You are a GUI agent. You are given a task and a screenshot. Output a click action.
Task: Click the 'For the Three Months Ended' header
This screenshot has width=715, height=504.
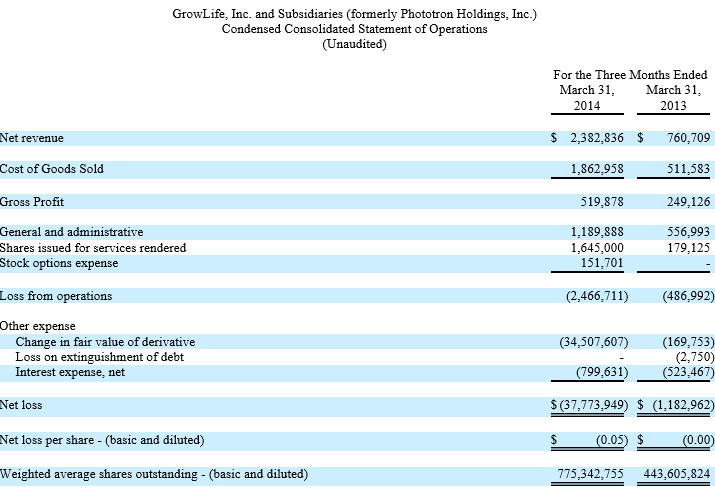[630, 75]
